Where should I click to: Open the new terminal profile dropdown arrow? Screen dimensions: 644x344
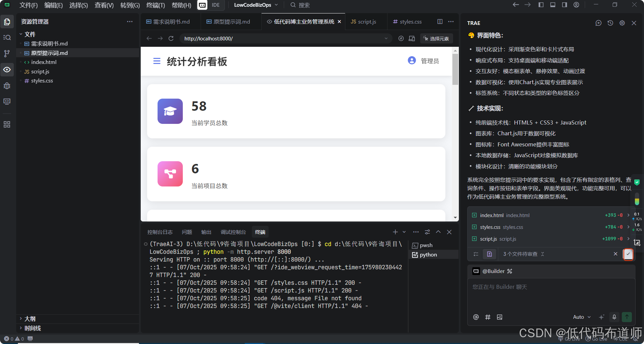(404, 232)
